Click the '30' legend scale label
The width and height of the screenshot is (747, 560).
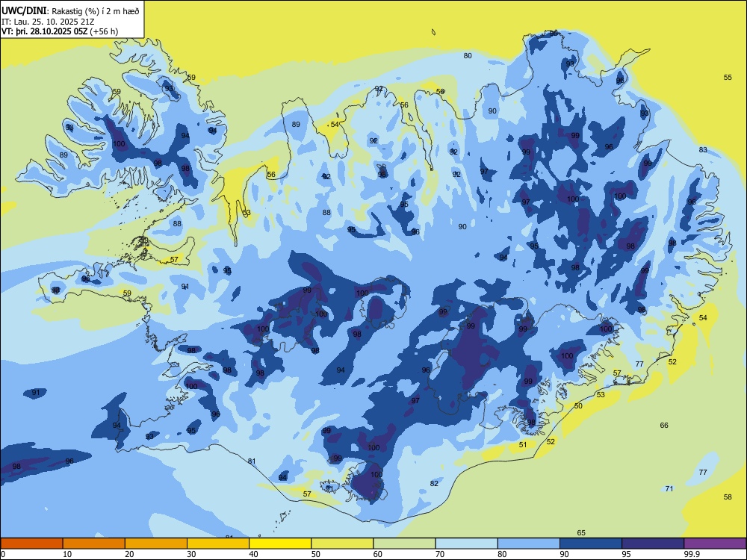191,554
